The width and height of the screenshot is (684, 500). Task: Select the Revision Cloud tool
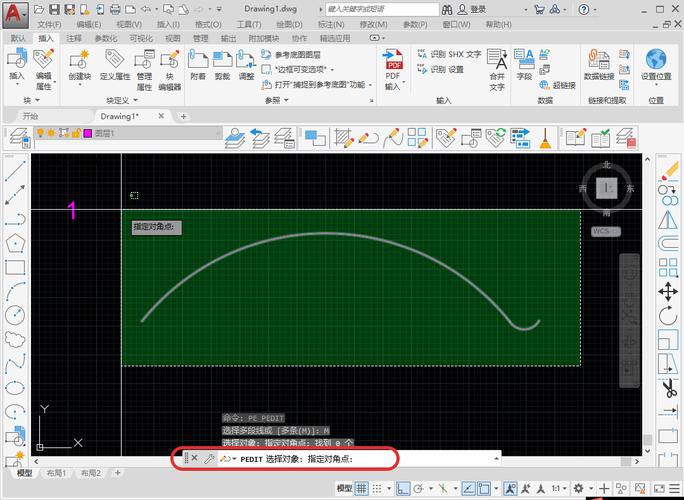point(14,338)
